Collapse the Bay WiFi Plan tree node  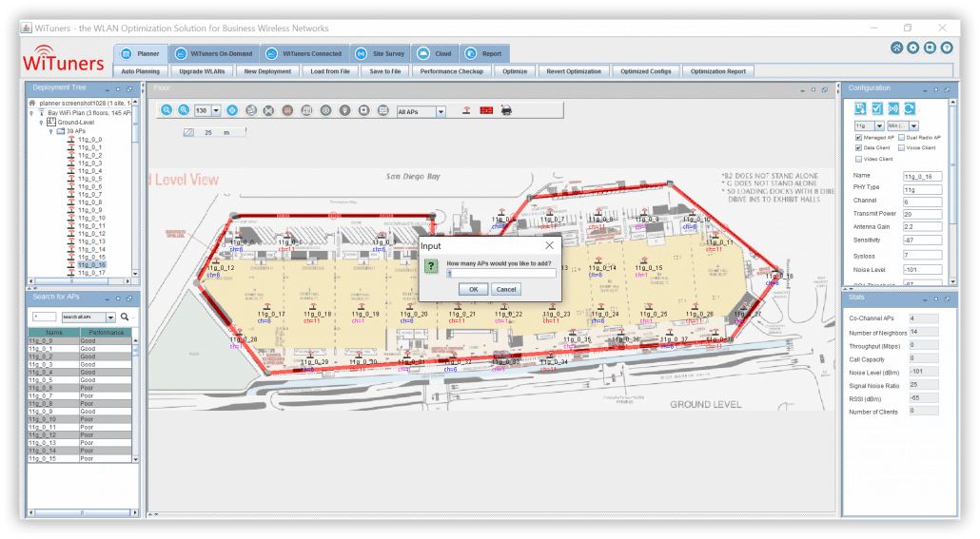32,113
